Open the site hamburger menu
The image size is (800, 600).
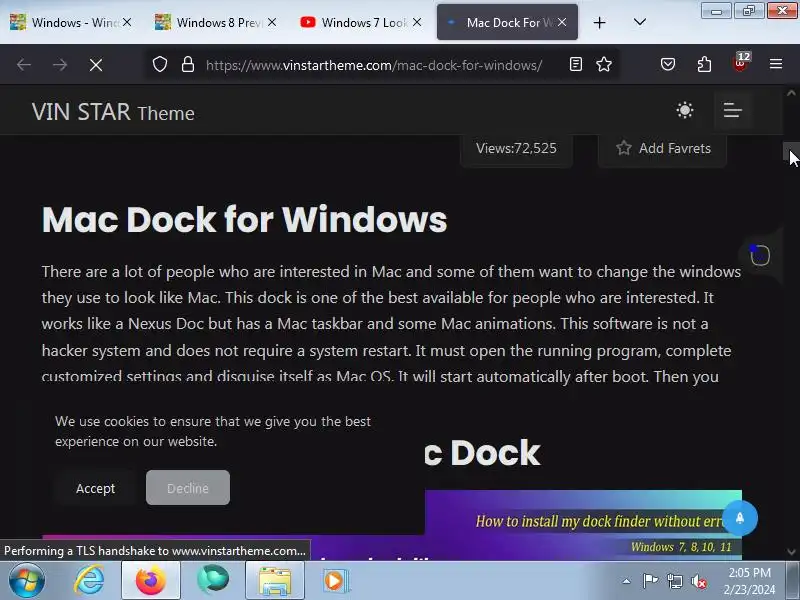coord(733,110)
